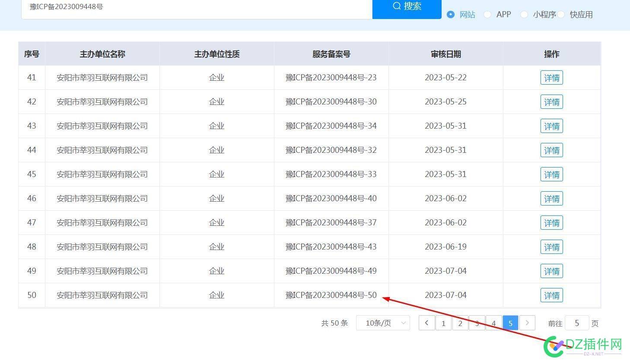The height and width of the screenshot is (364, 630).
Task: Open 详情 for record 50
Action: 552,295
